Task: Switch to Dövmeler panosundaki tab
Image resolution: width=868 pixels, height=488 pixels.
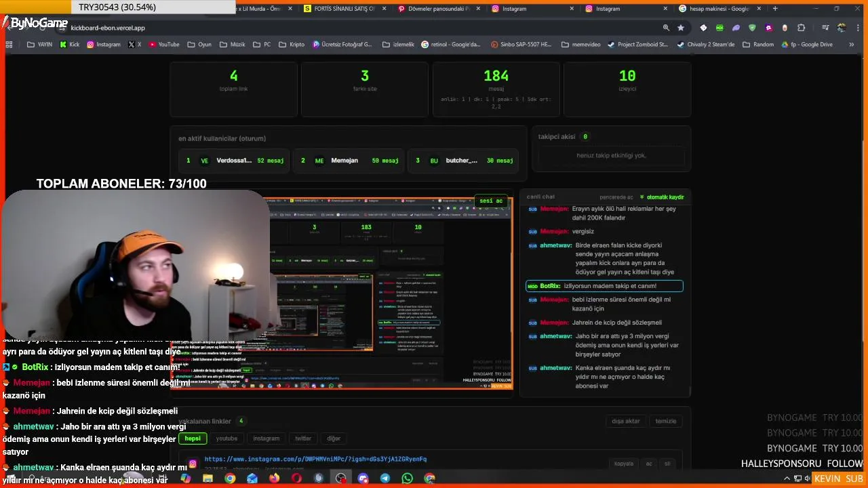Action: coord(438,9)
